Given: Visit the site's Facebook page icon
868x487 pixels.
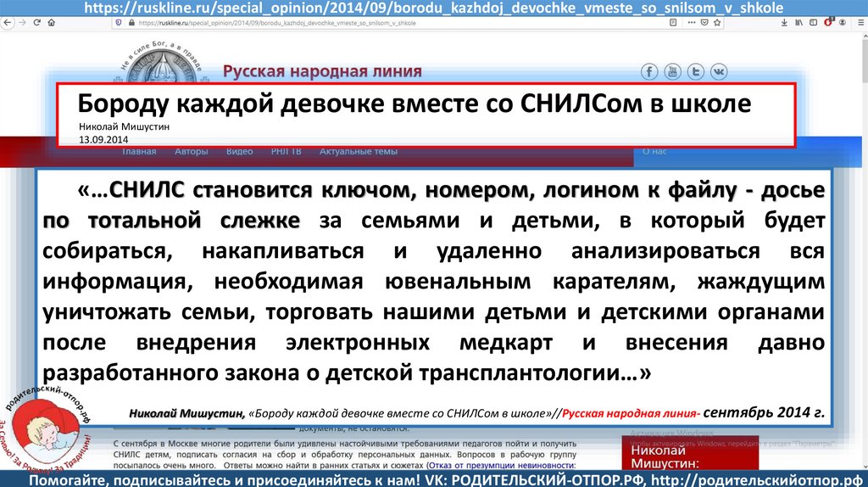Looking at the screenshot, I should point(649,71).
